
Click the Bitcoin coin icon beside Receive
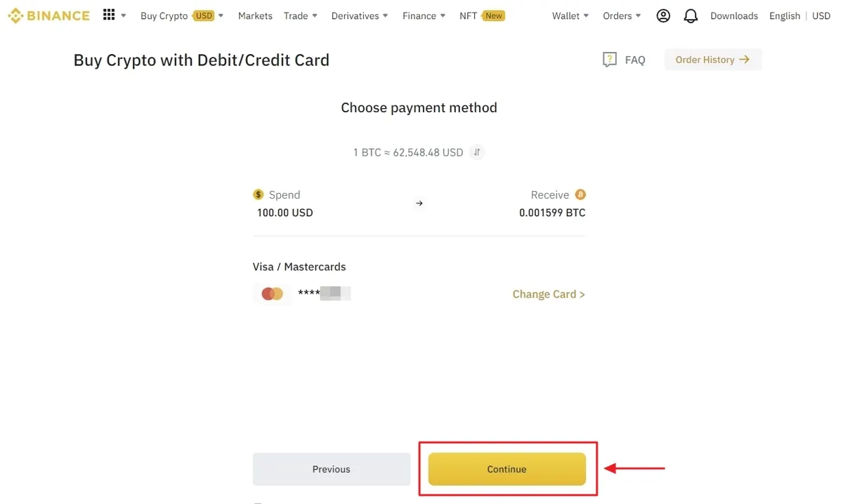click(580, 194)
